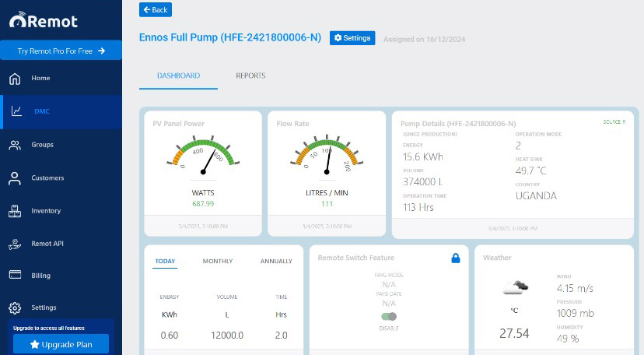The width and height of the screenshot is (644, 355).
Task: Click the 2.0 hours today value
Action: tap(282, 336)
